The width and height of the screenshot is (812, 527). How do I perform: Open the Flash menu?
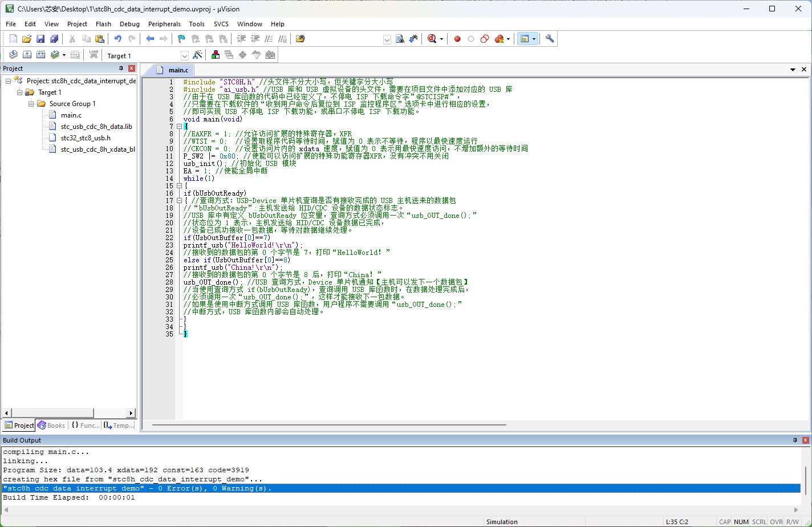point(103,24)
